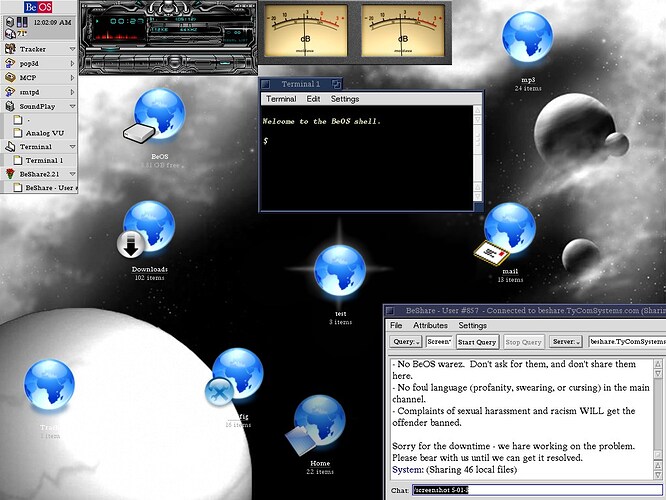This screenshot has width=666, height=500.
Task: Click the bottom scroll-down arrow in BeShare chat
Action: (658, 475)
